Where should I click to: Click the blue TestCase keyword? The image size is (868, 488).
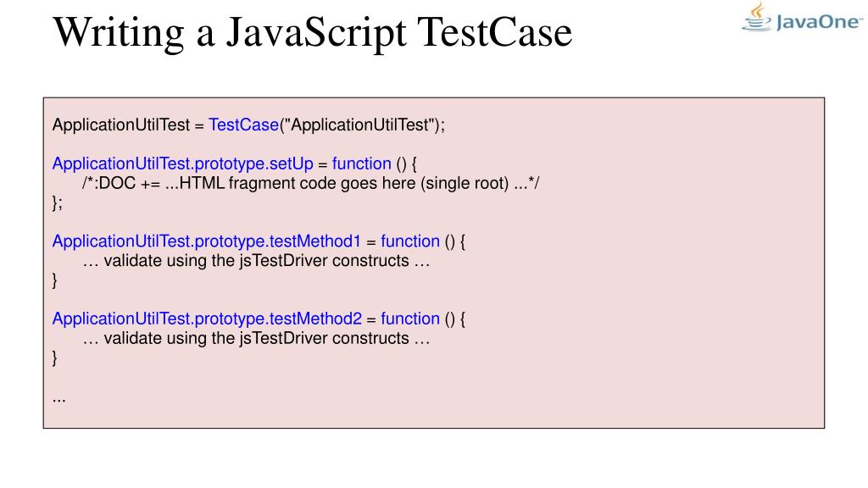pos(243,125)
